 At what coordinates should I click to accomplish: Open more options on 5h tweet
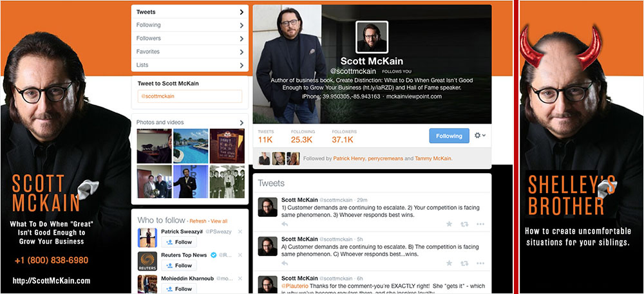(480, 263)
